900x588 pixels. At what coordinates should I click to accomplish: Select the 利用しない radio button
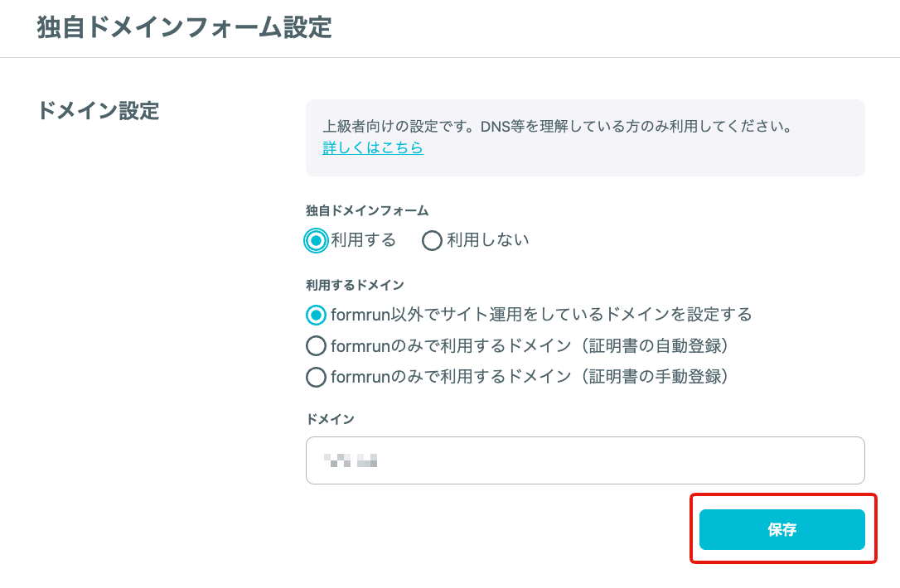[x=432, y=240]
